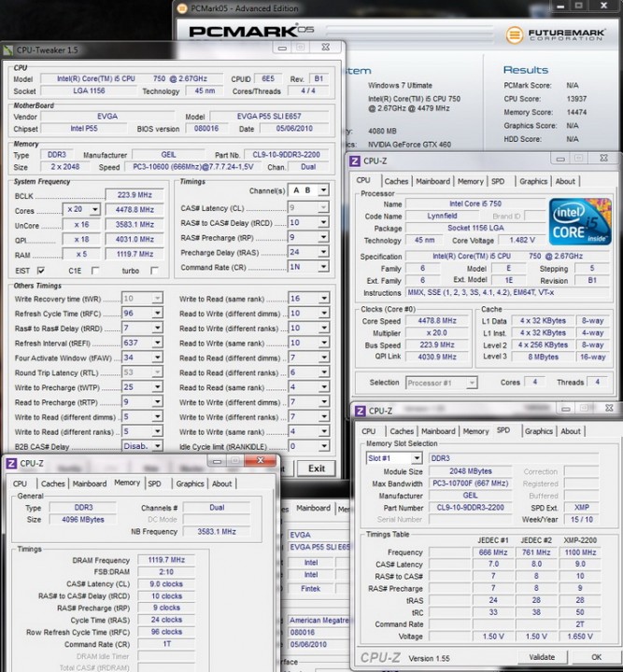Click the Core Speed 4478.8 MHz value in CPU-Z
623x672 pixels.
[437, 320]
